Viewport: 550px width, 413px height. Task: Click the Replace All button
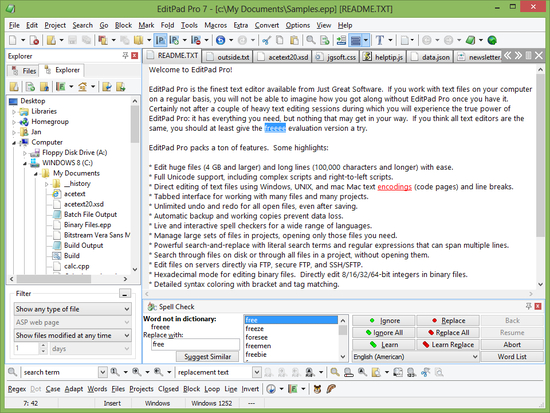tap(448, 333)
